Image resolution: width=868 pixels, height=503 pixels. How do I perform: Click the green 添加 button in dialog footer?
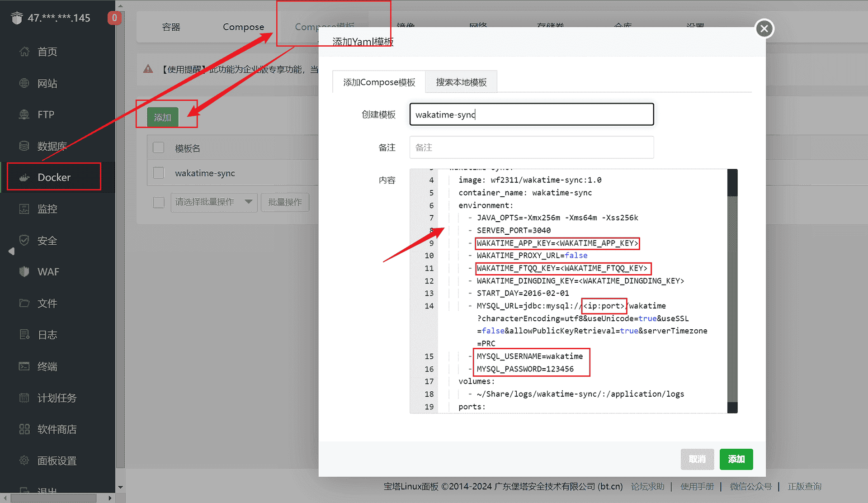click(x=736, y=459)
